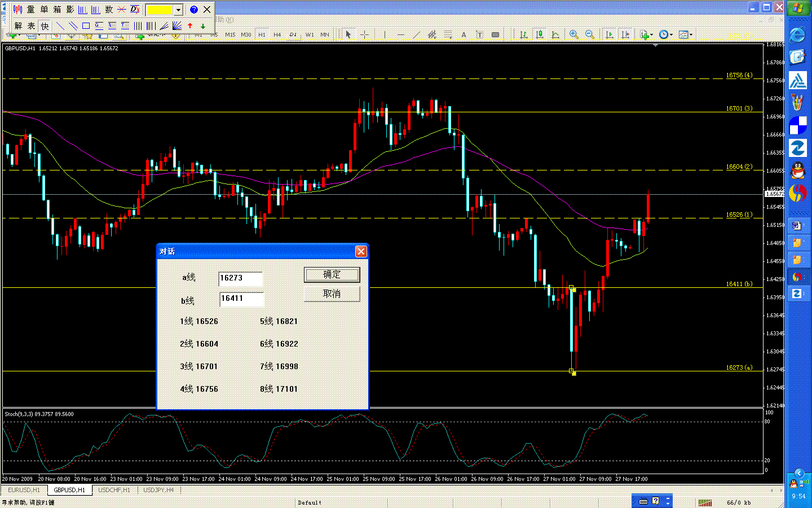Screen dimensions: 812x508
Task: Select the H1 timeframe button
Action: pos(262,35)
